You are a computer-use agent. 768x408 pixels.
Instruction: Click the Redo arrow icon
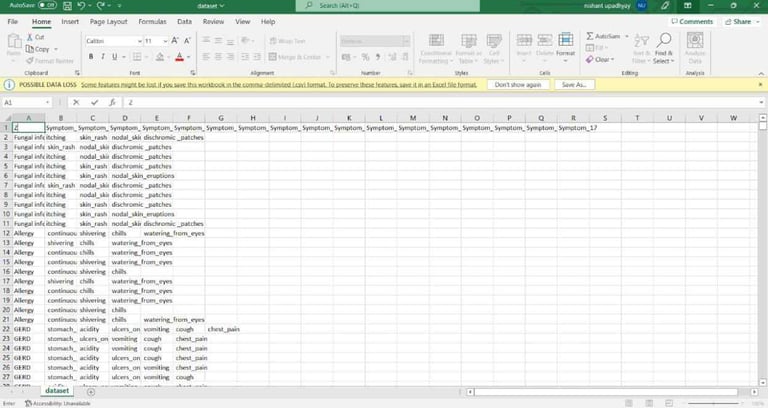100,5
